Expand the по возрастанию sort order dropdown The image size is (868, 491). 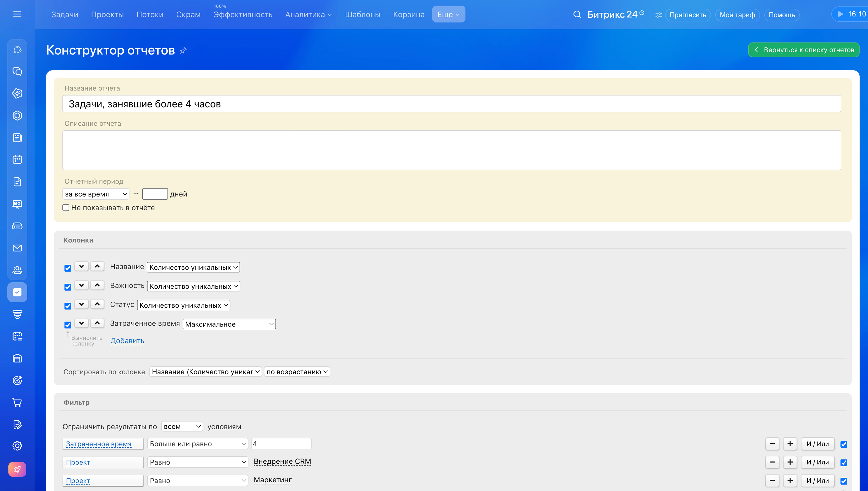[297, 372]
